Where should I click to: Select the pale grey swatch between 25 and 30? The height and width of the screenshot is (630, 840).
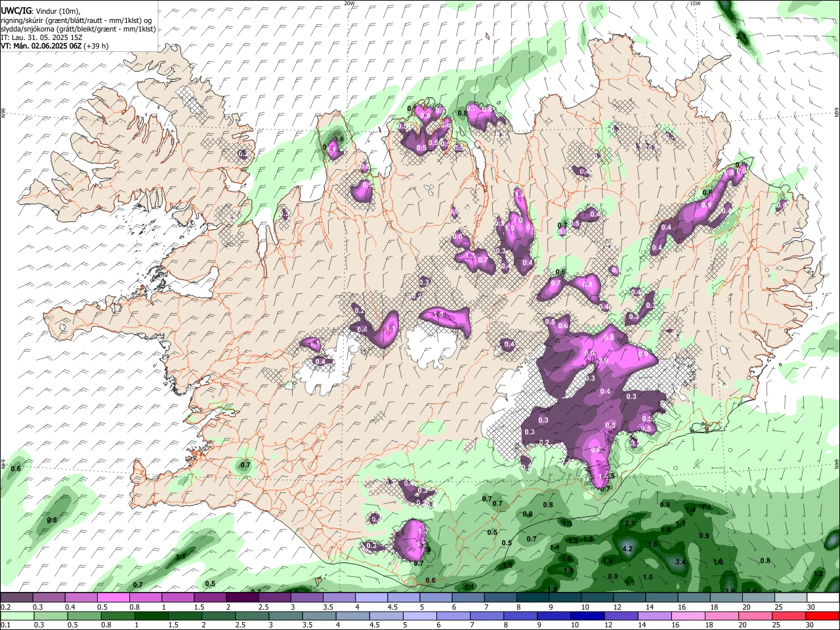coord(791,598)
